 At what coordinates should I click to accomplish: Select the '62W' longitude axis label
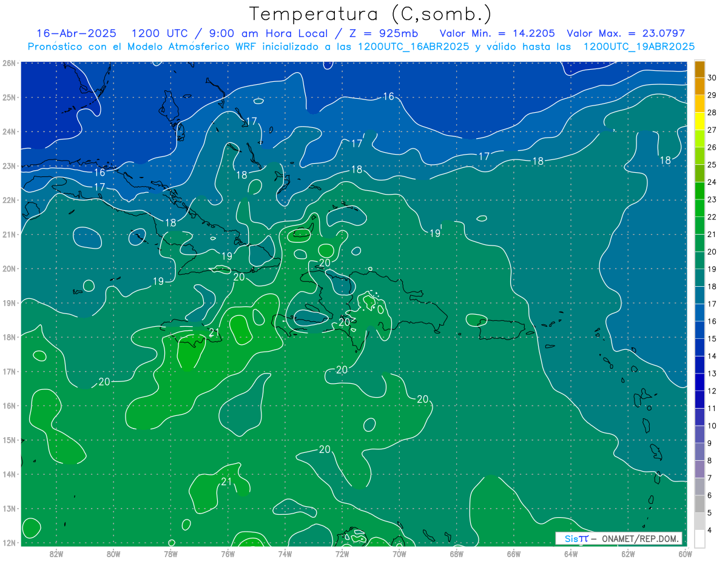click(x=628, y=553)
